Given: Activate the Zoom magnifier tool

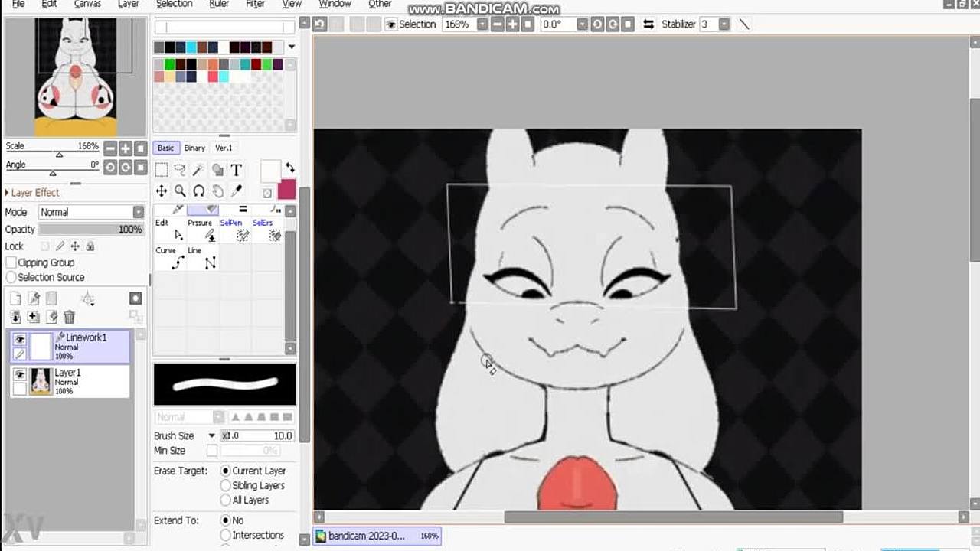Looking at the screenshot, I should coord(180,191).
